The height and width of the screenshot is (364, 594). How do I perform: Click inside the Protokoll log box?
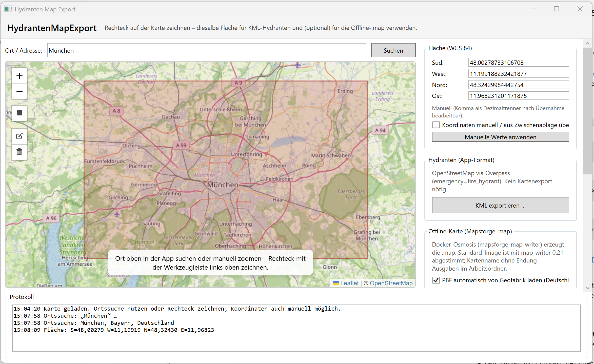point(296,328)
